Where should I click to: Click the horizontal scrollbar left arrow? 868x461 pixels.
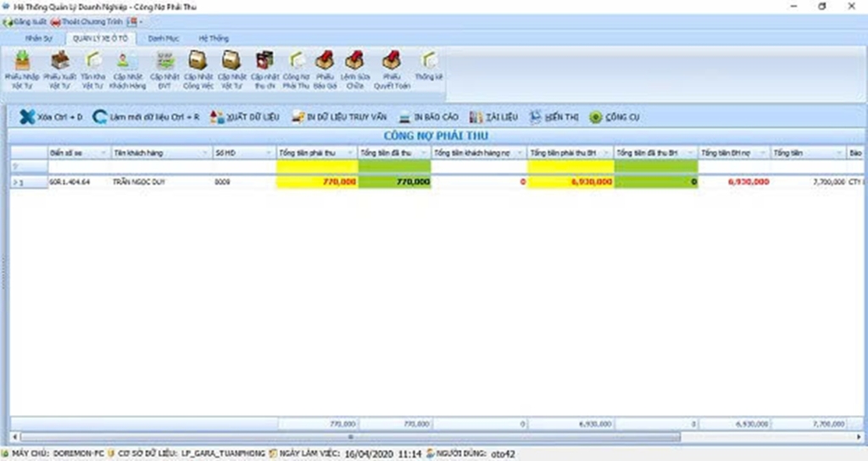tap(15, 437)
